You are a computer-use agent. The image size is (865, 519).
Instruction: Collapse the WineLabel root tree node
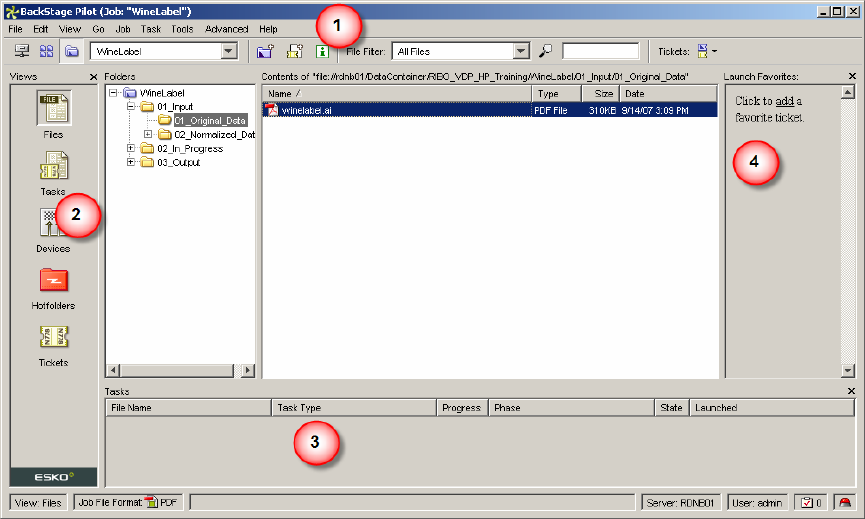[113, 93]
